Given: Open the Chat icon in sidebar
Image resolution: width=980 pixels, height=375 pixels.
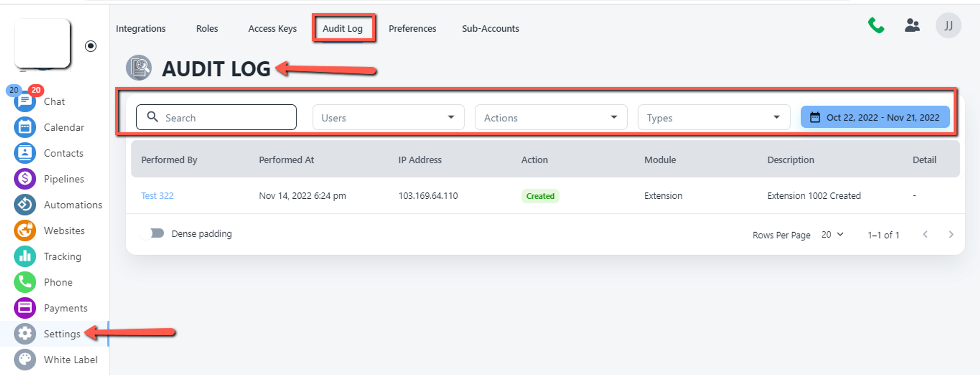Looking at the screenshot, I should point(24,102).
